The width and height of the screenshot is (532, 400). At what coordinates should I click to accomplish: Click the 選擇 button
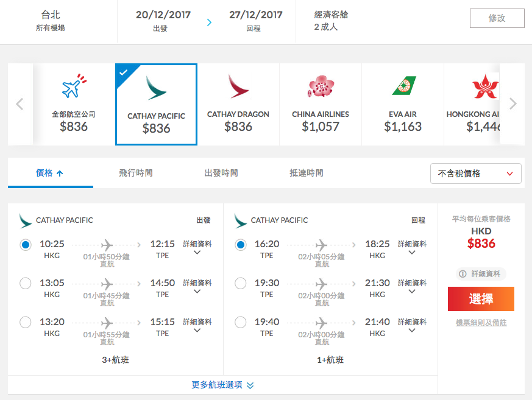click(x=481, y=299)
